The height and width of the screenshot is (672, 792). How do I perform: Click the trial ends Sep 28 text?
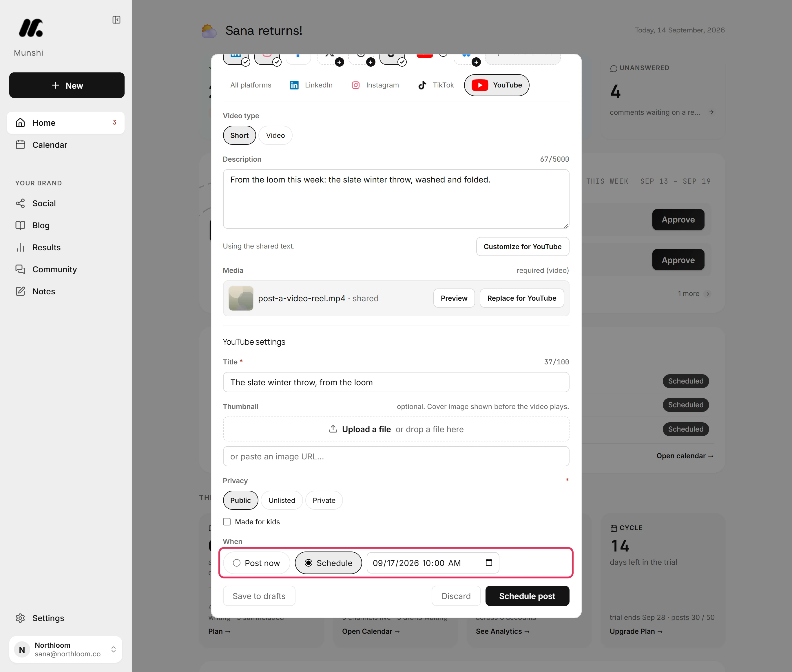pos(638,617)
